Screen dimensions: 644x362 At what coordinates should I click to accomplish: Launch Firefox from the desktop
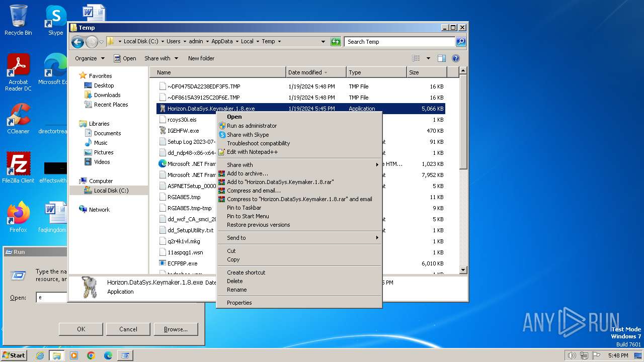(x=18, y=217)
